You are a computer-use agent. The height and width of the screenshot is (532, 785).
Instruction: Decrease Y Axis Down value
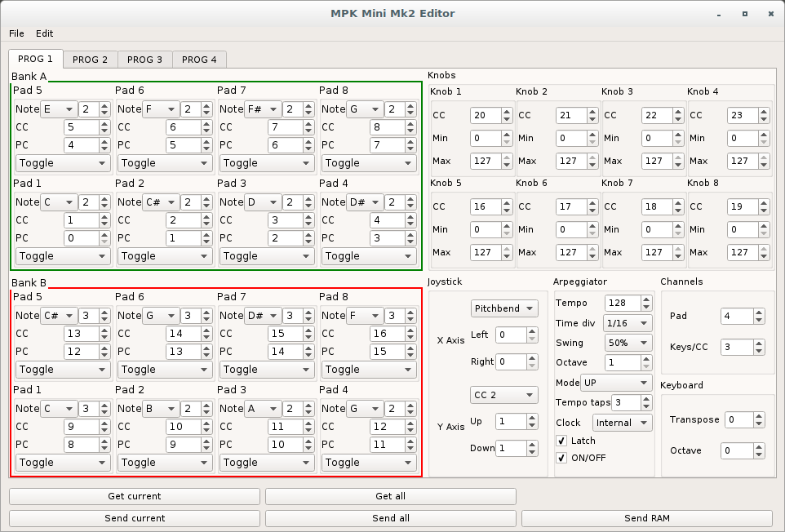point(532,452)
